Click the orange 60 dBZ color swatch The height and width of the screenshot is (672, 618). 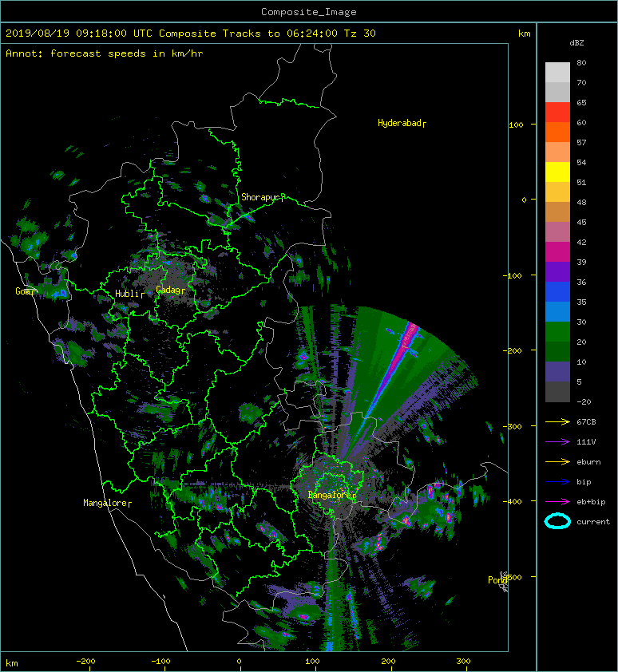tap(557, 132)
